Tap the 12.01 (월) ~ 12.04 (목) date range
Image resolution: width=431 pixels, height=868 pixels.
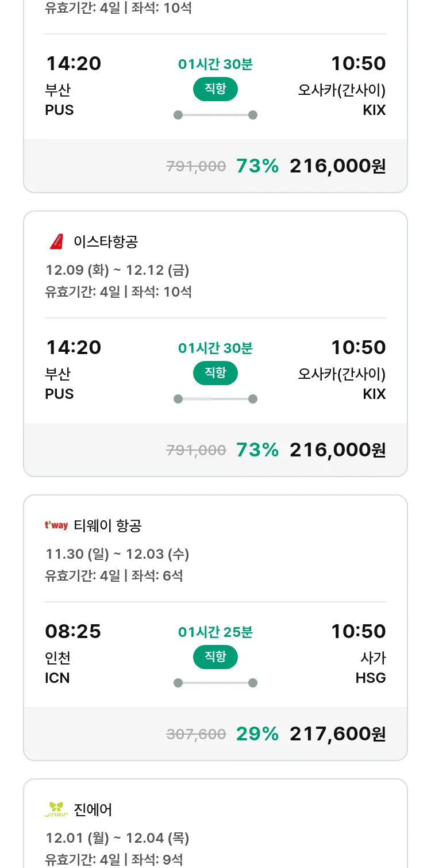click(x=117, y=838)
